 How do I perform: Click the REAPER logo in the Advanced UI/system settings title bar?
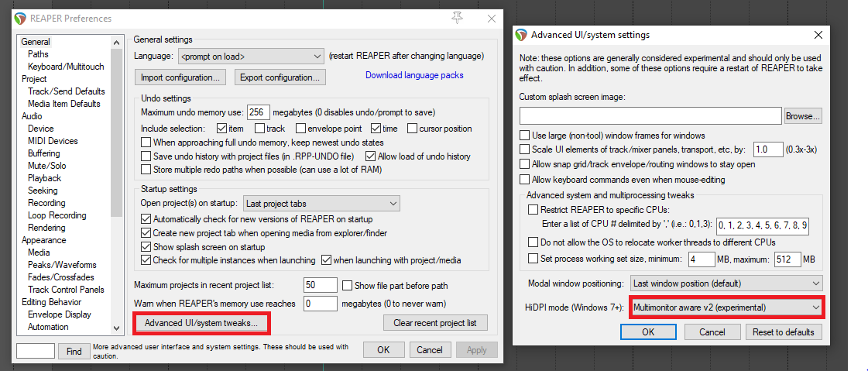(521, 35)
